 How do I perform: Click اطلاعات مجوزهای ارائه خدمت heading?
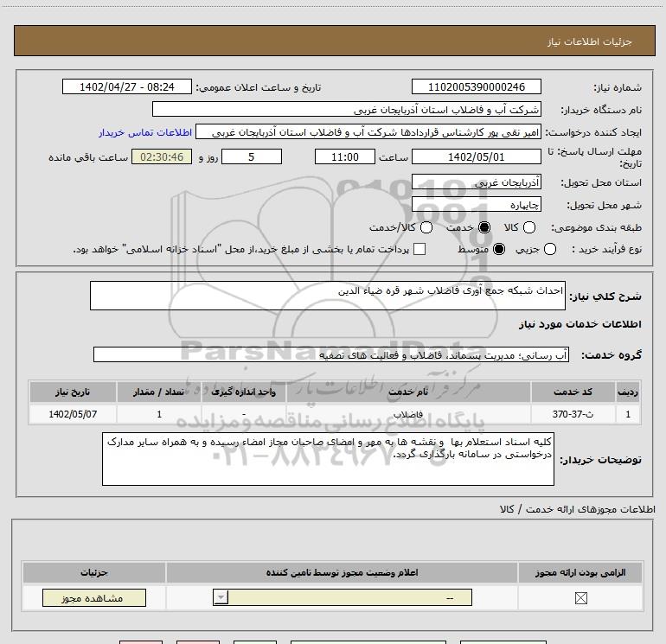pyautogui.click(x=577, y=509)
